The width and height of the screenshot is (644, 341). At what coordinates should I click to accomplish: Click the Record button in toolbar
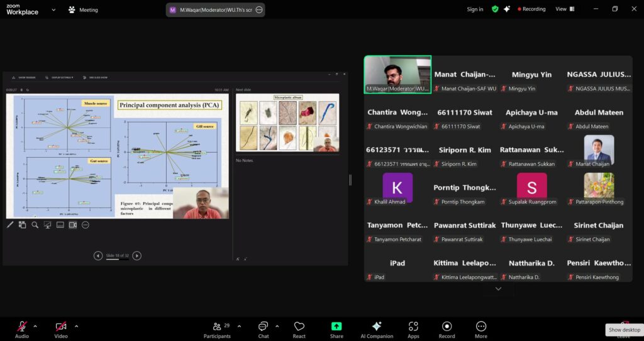tap(447, 329)
